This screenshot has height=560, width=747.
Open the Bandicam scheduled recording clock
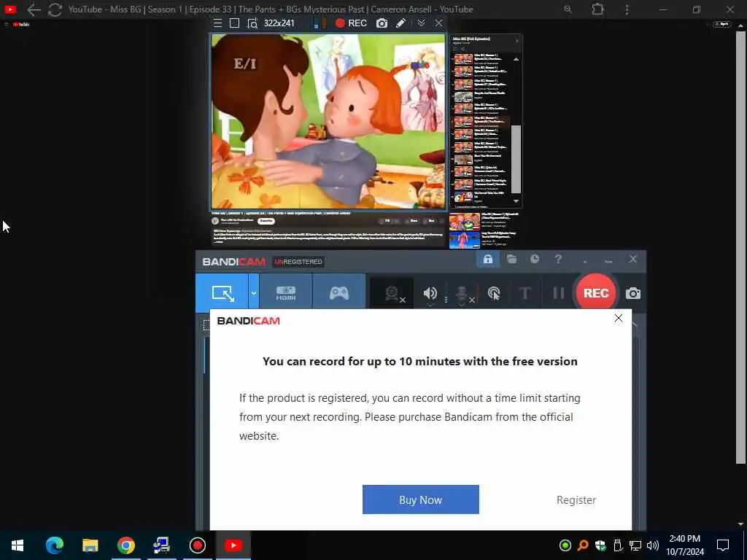(535, 259)
